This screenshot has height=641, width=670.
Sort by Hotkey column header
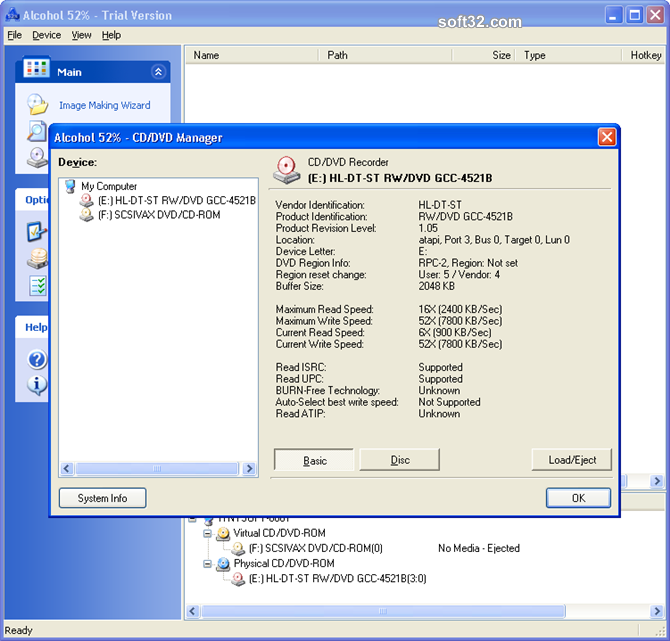tap(643, 55)
